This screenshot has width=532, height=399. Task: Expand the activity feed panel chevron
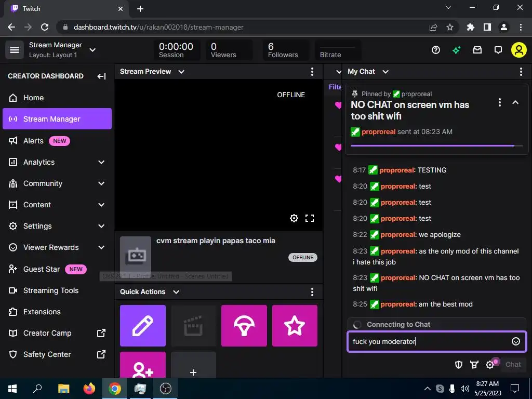(339, 72)
